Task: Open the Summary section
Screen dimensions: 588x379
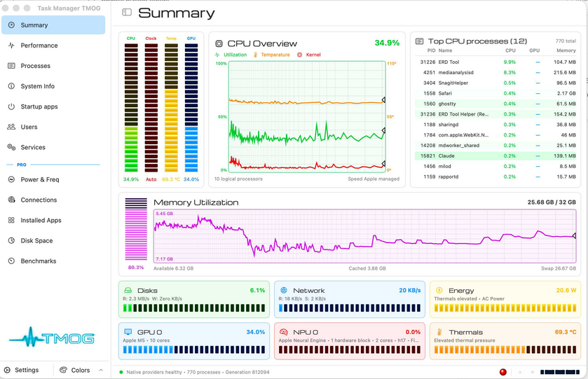Action: tap(53, 25)
